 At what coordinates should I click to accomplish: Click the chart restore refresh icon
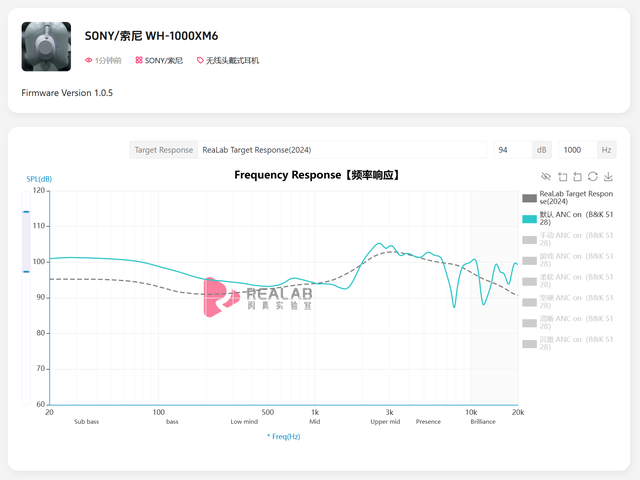click(593, 176)
